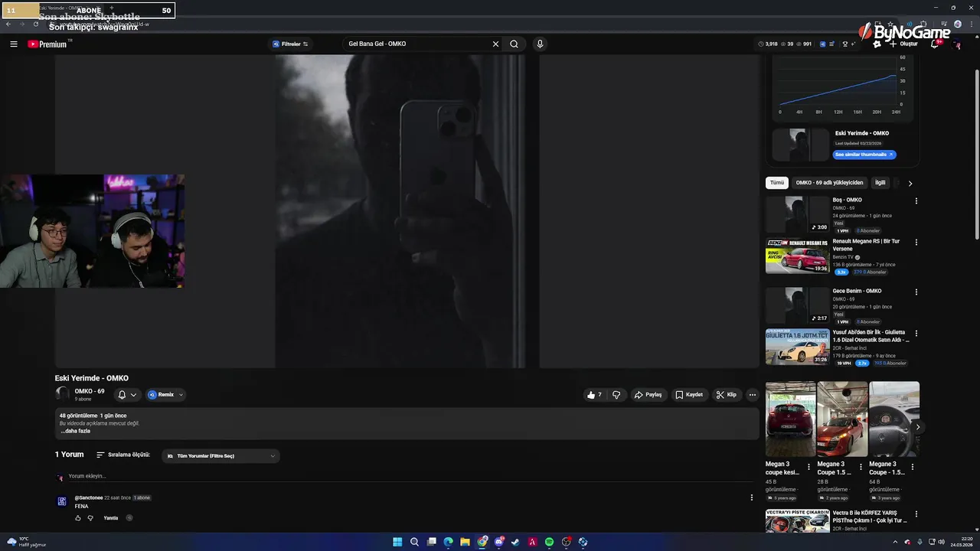The image size is (980, 551).
Task: Open Steam from the taskbar
Action: tap(515, 542)
